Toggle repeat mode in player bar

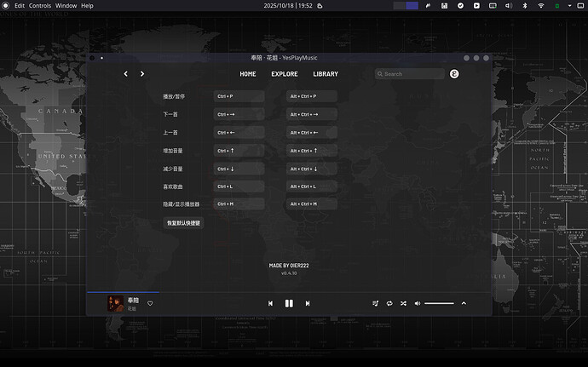(389, 303)
